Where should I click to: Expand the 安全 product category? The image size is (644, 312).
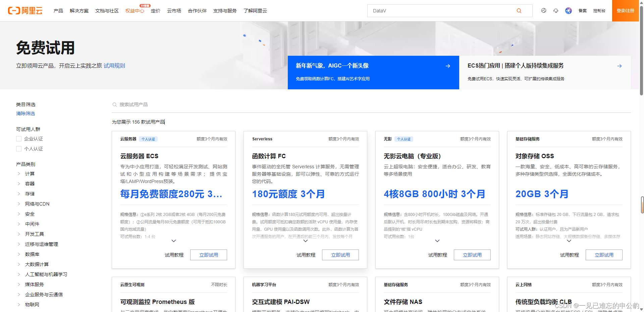(x=19, y=214)
